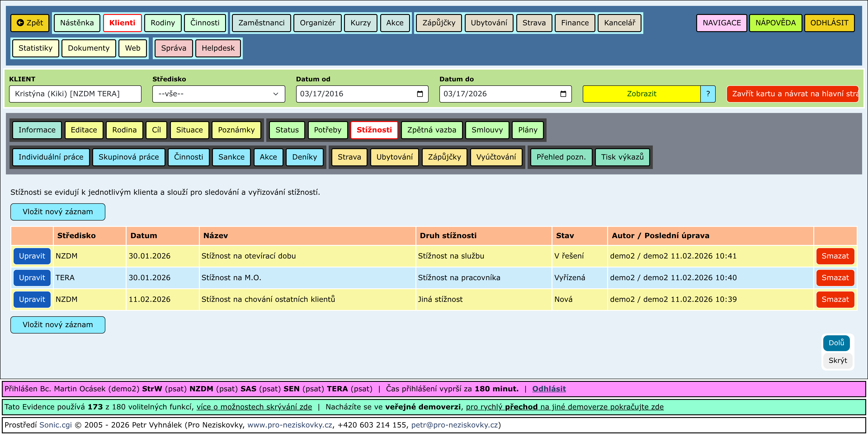Click the Odhlásit link in pink bar

pyautogui.click(x=549, y=389)
